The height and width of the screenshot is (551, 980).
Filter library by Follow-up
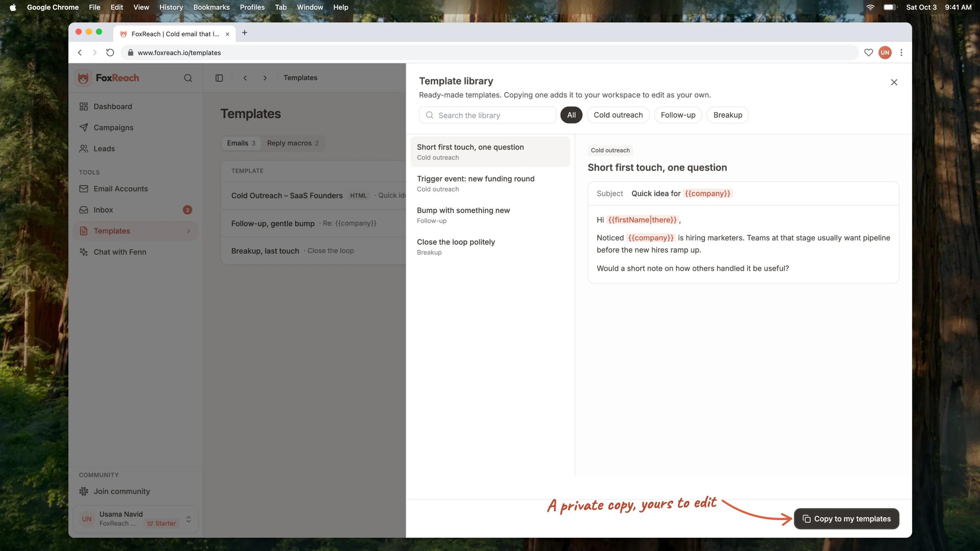click(x=678, y=115)
